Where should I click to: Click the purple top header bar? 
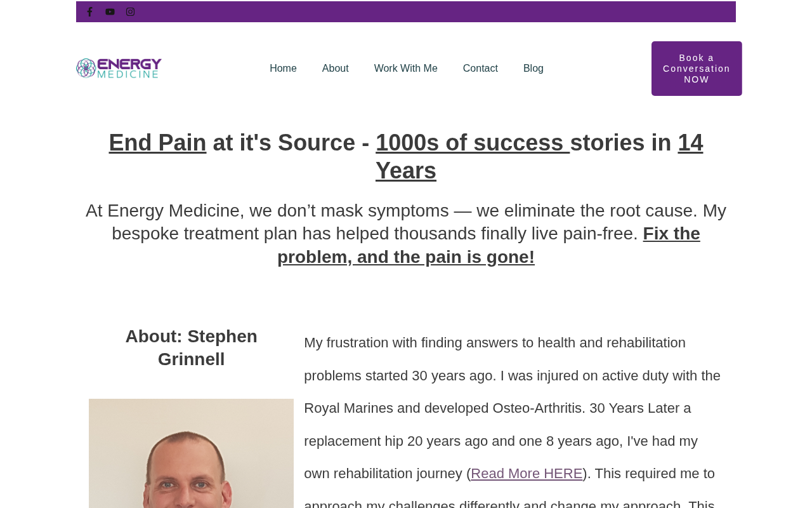[x=406, y=11]
